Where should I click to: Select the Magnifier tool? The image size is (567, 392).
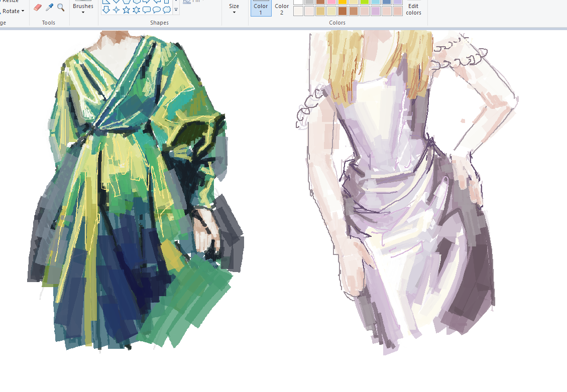[61, 8]
